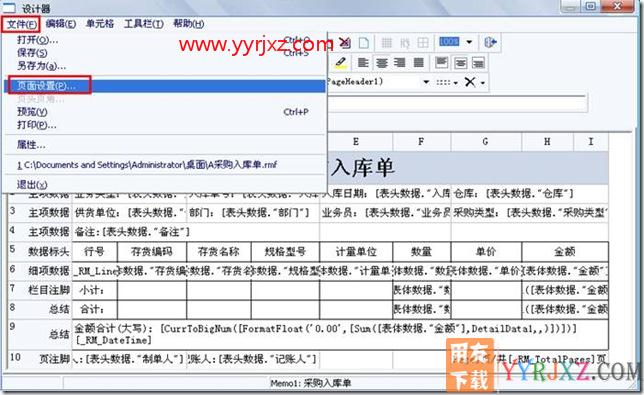Viewport: 644px width, 395px height.
Task: Click the 100% zoom value field
Action: pyautogui.click(x=449, y=42)
